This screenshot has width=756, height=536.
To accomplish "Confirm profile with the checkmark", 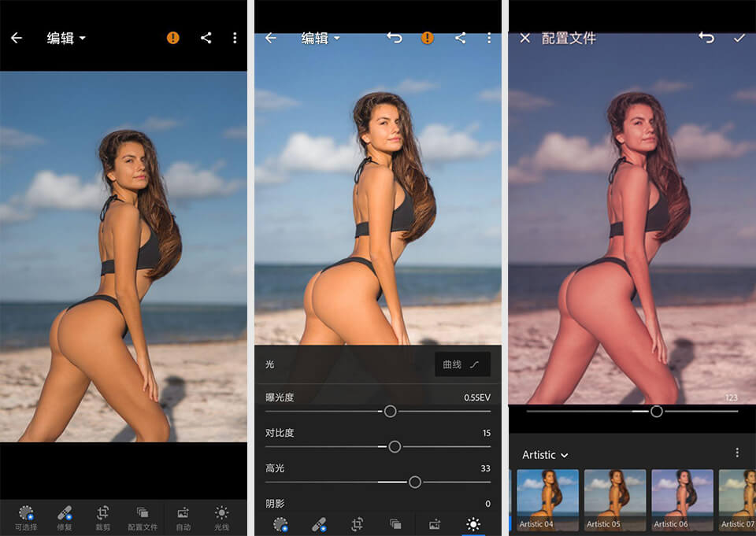I will coord(739,38).
